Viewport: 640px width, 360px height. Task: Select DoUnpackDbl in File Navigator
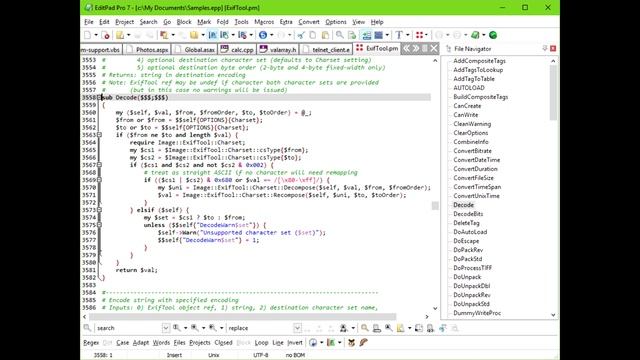coord(471,286)
